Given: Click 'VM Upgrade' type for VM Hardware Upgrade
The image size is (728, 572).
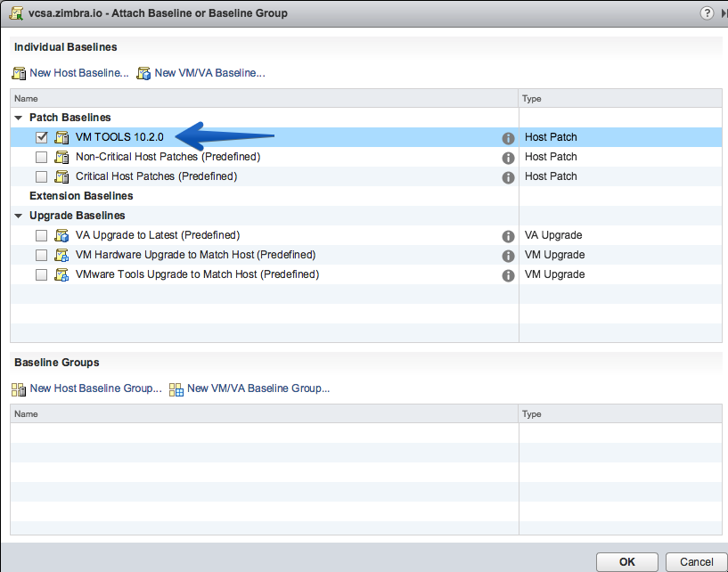Looking at the screenshot, I should pyautogui.click(x=555, y=255).
